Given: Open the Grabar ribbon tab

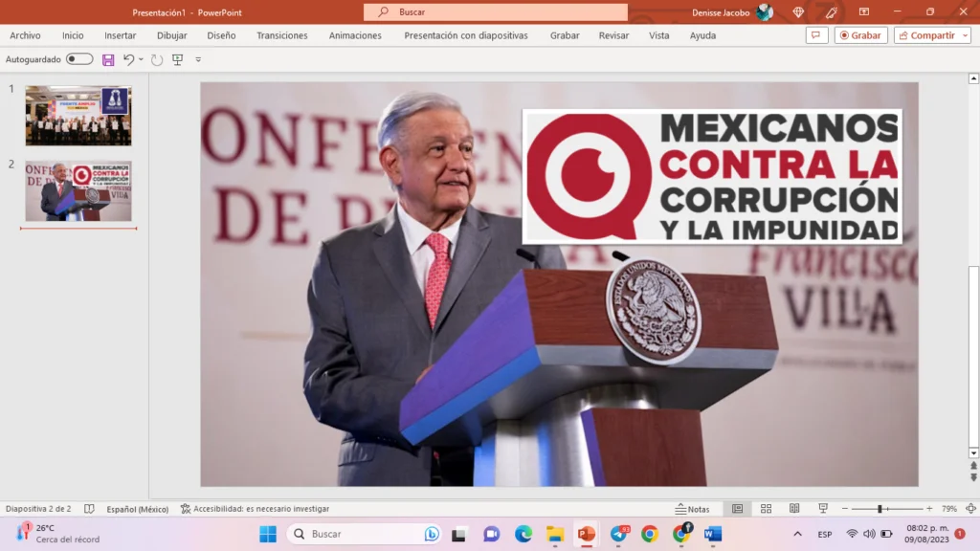Looking at the screenshot, I should [x=565, y=35].
